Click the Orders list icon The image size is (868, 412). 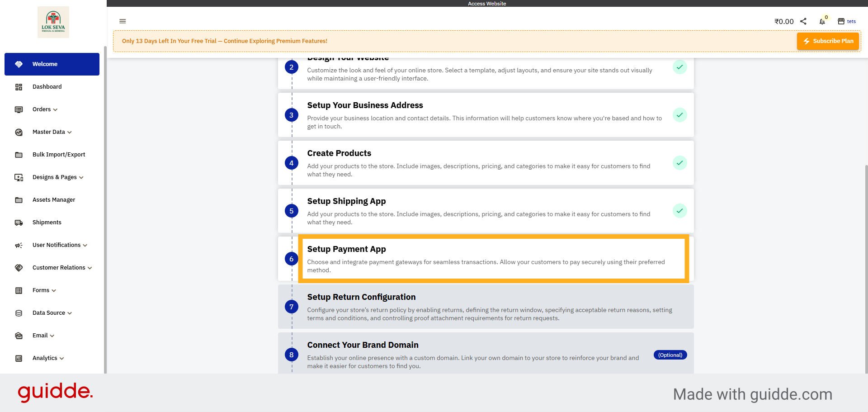coord(19,109)
